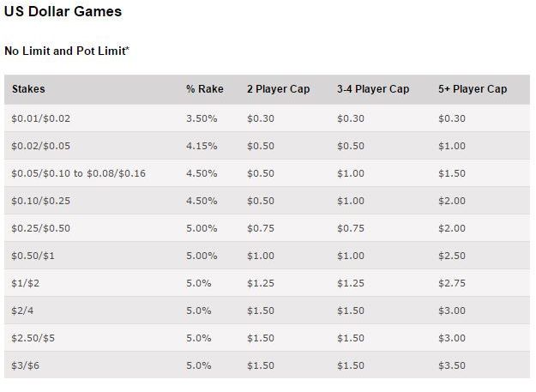Select the $3.50 cap in $3/$6 row
Viewport: 536px width, 392px height.
(452, 365)
